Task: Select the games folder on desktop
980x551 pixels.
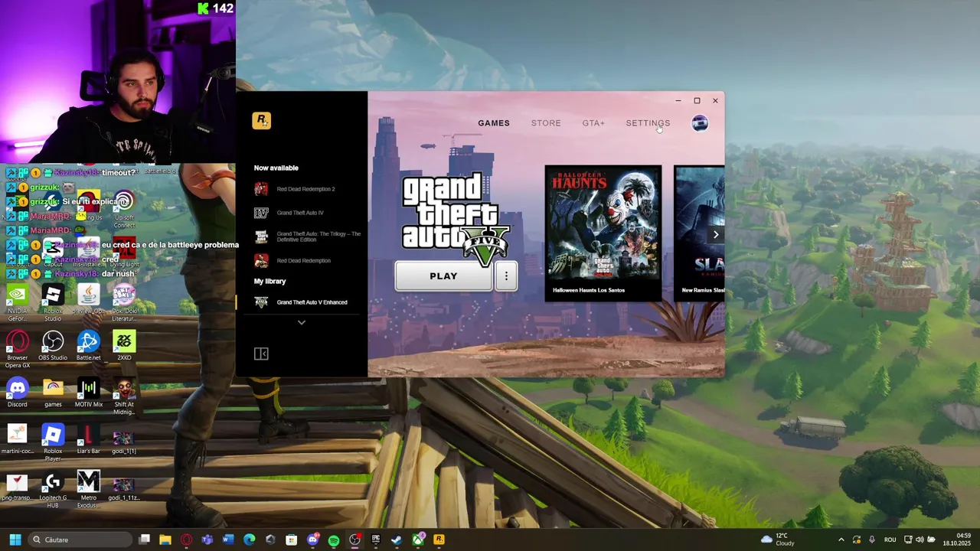Action: 53,393
